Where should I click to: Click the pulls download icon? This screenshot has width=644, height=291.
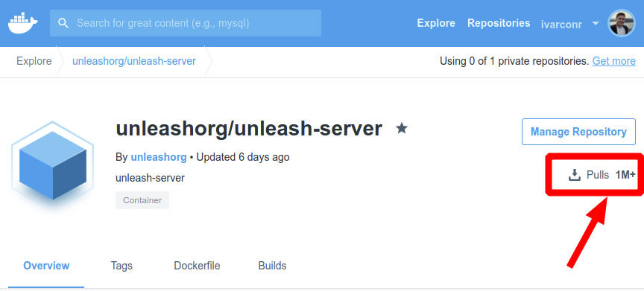574,175
